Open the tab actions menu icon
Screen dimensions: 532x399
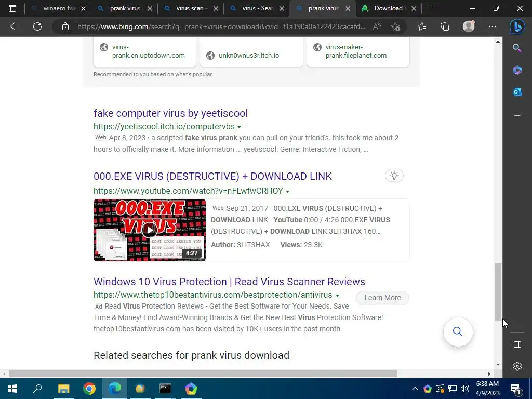12,8
